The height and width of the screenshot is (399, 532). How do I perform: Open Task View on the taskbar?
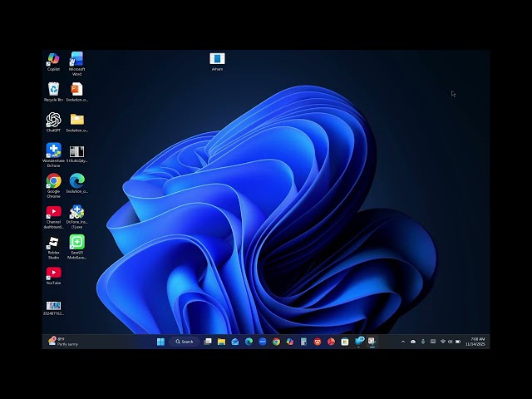[x=208, y=342]
